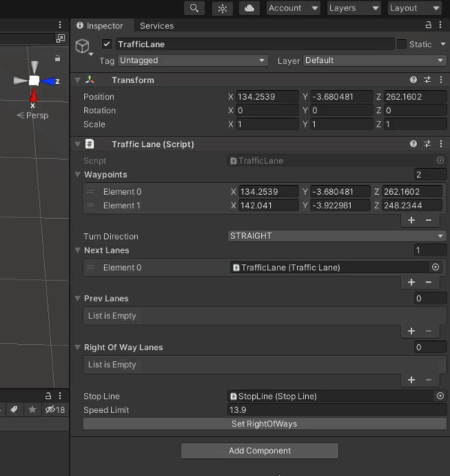
Task: Click the Set RightOfWays button
Action: 265,424
